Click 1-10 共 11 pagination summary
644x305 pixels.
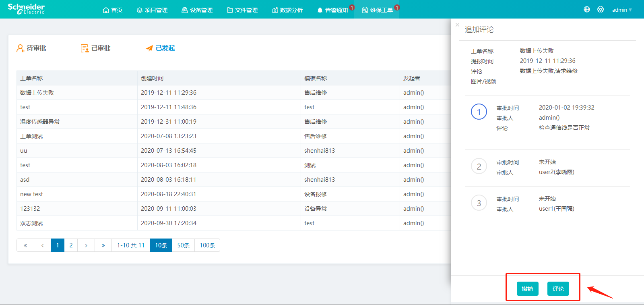[x=131, y=245]
